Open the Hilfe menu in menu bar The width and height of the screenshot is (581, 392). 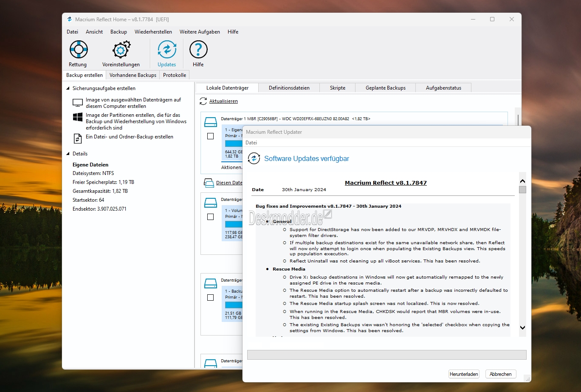click(x=233, y=32)
